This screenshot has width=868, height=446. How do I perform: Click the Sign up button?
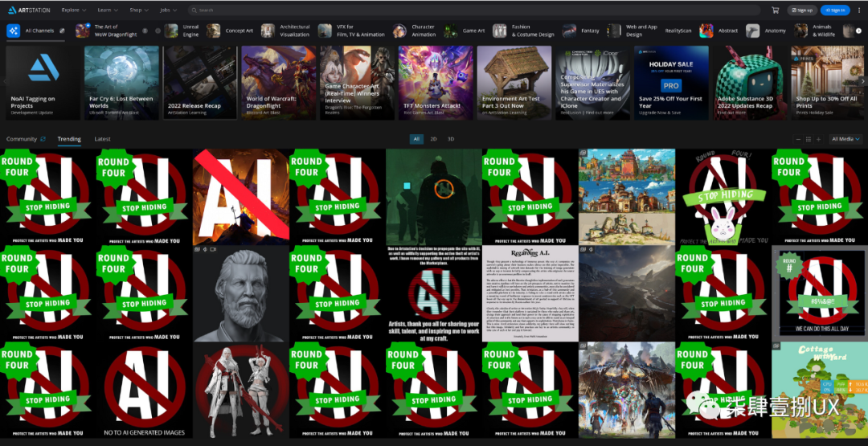tap(801, 10)
